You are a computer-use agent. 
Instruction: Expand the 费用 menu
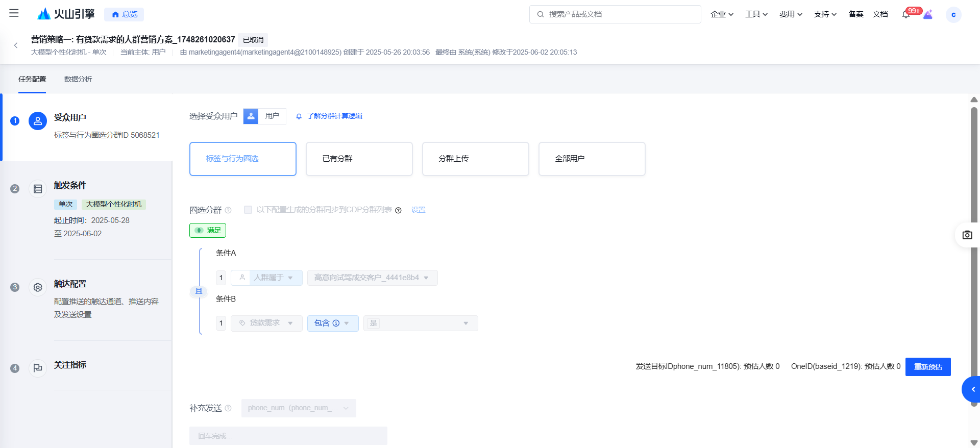tap(791, 14)
